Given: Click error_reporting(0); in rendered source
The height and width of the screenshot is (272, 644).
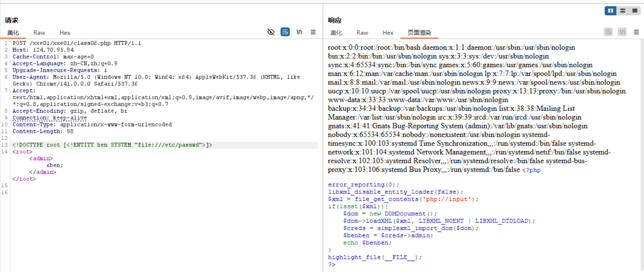Looking at the screenshot, I should tap(363, 184).
